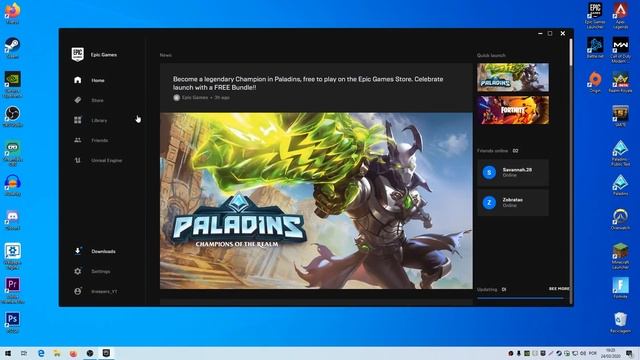640x360 pixels.
Task: Open the Paladins news headline
Action: (x=308, y=83)
